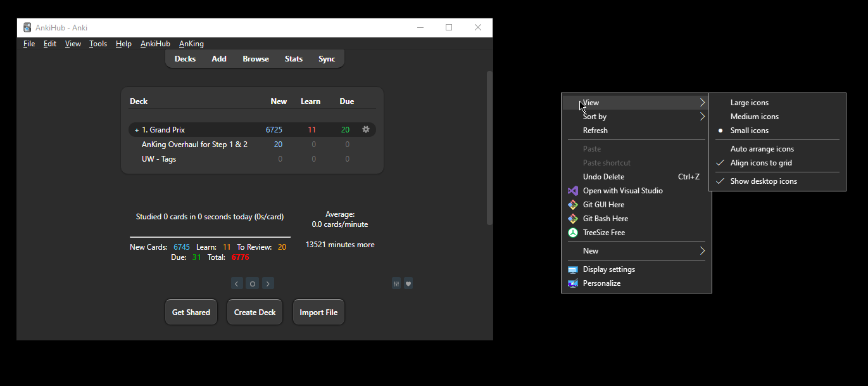868x386 pixels.
Task: Select Small icons view option
Action: click(x=777, y=131)
